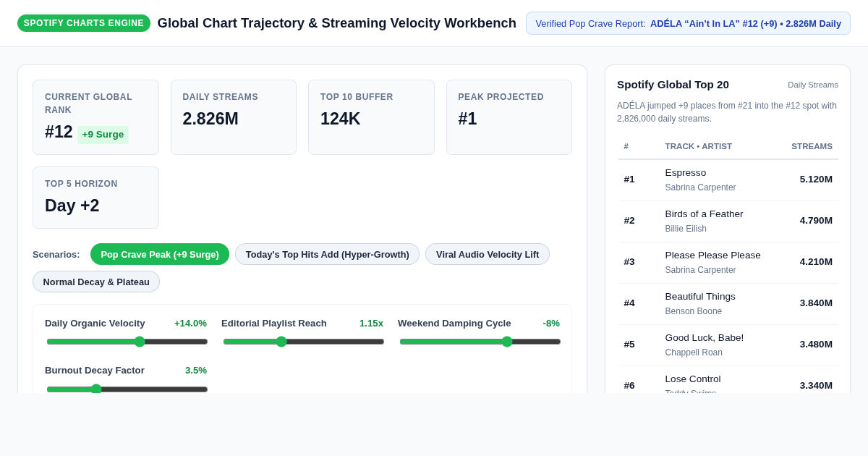The width and height of the screenshot is (868, 456).
Task: Click the 4.210M streams value
Action: [816, 262]
